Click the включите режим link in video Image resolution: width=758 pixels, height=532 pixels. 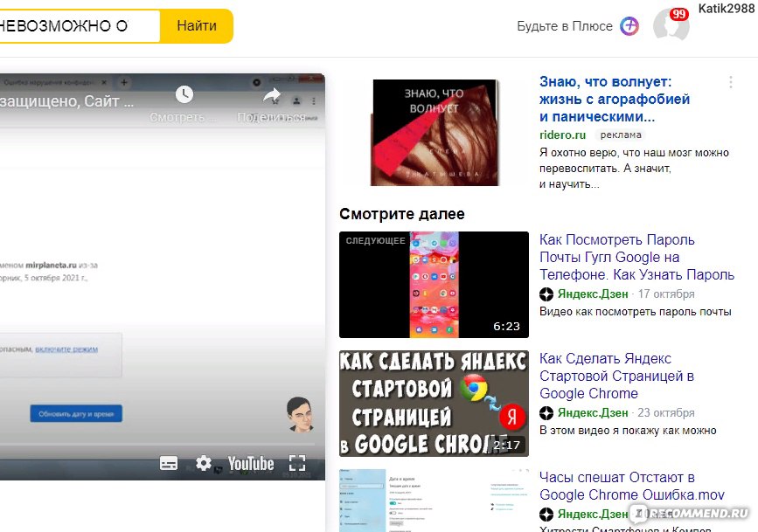click(x=66, y=349)
